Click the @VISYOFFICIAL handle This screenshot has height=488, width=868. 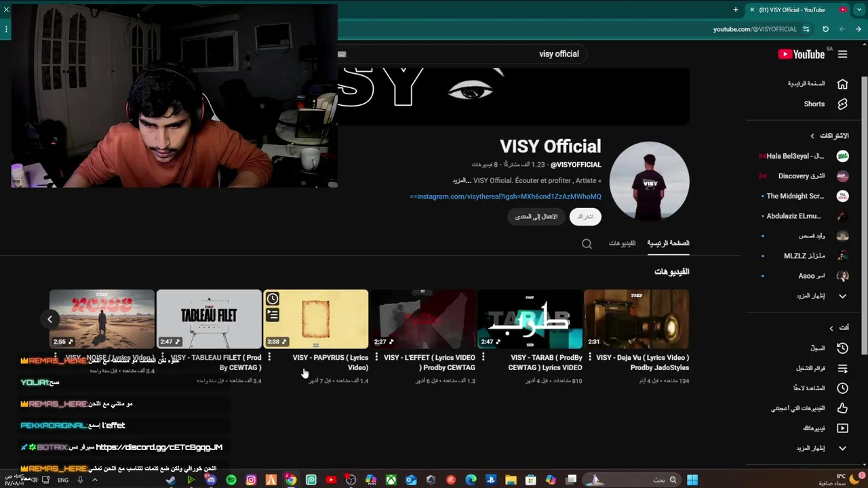(576, 165)
